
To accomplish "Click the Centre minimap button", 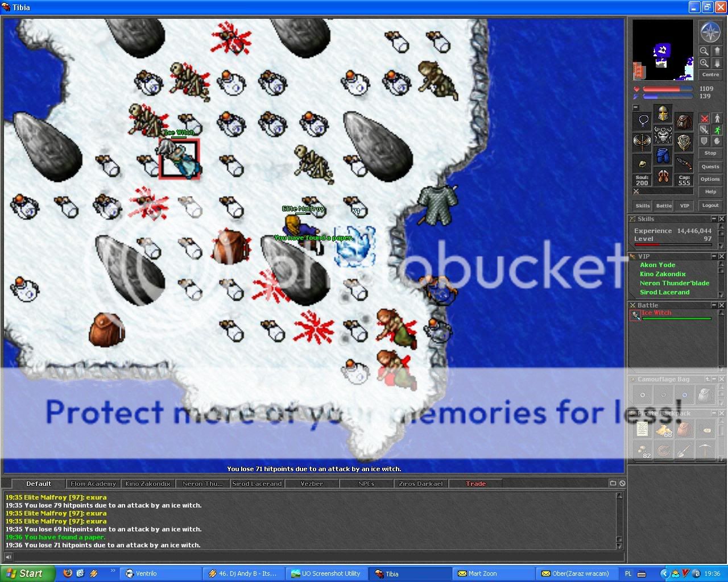I will click(x=710, y=74).
